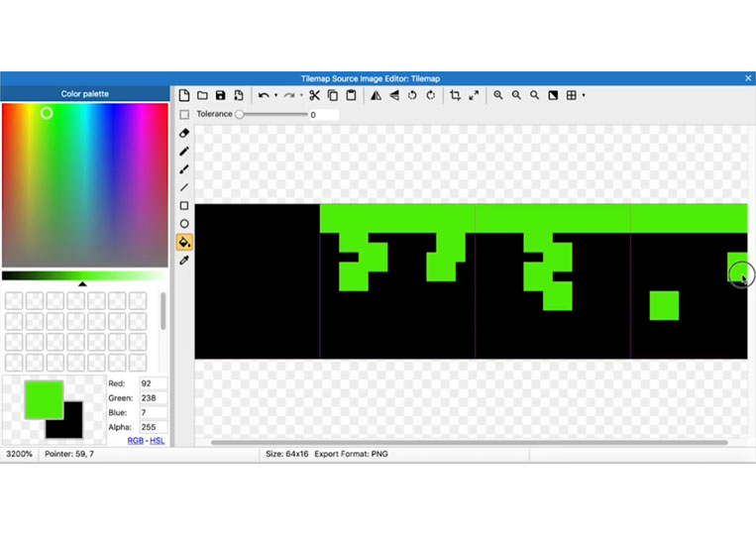The image size is (756, 536).
Task: Paste from the clipboard
Action: [351, 95]
